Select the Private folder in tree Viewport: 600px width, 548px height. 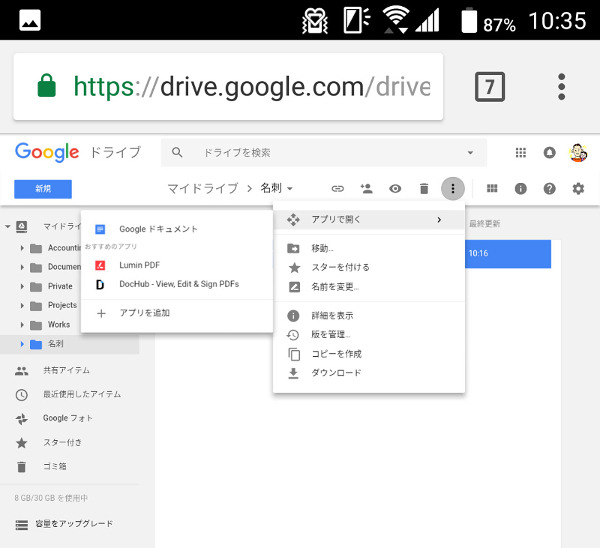pos(60,286)
